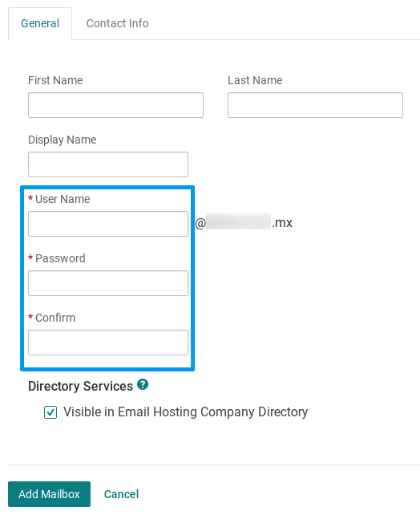Click the Add Mailbox button
The width and height of the screenshot is (420, 515).
click(49, 494)
